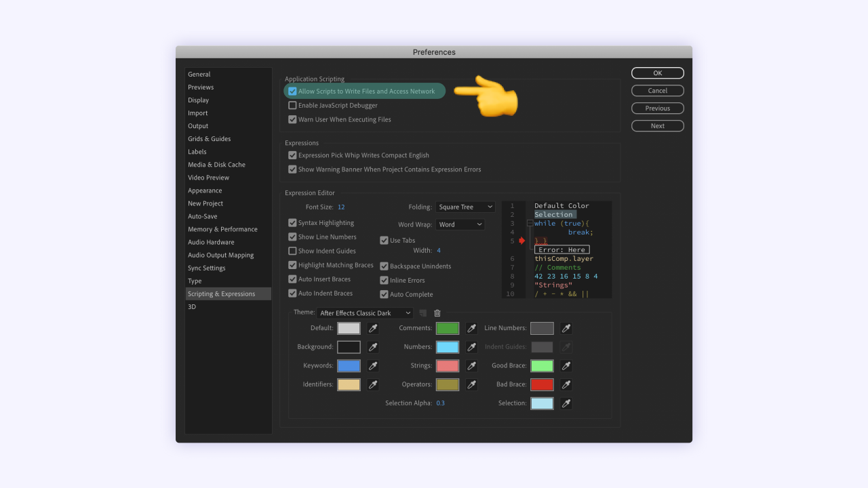Click the Bad Brace red swatch
The image size is (868, 488).
point(542,384)
